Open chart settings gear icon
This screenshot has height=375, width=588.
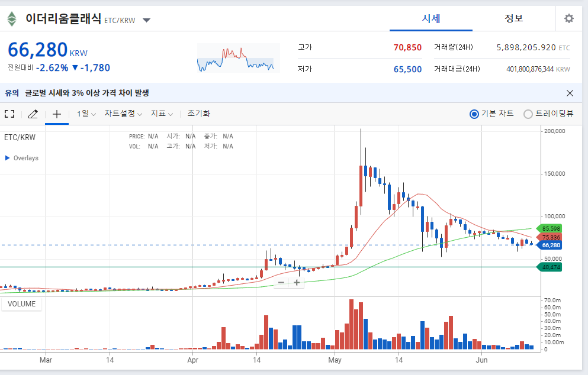pos(569,18)
